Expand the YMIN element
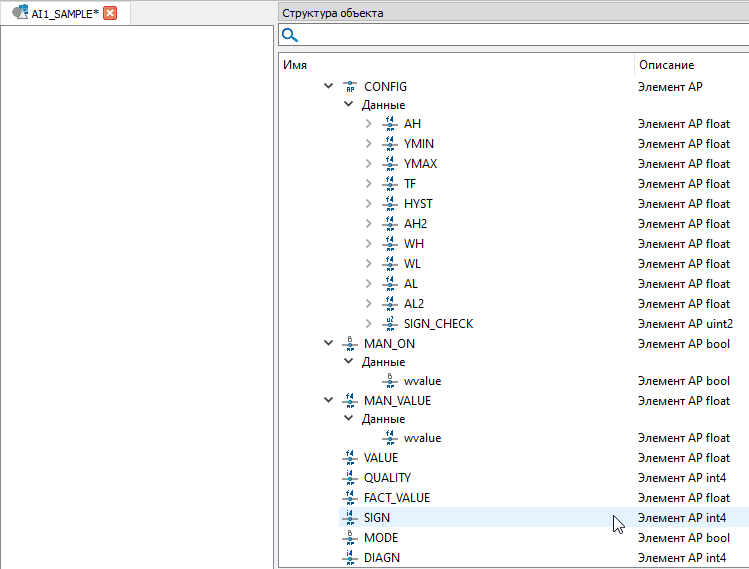This screenshot has width=749, height=569. 369,144
